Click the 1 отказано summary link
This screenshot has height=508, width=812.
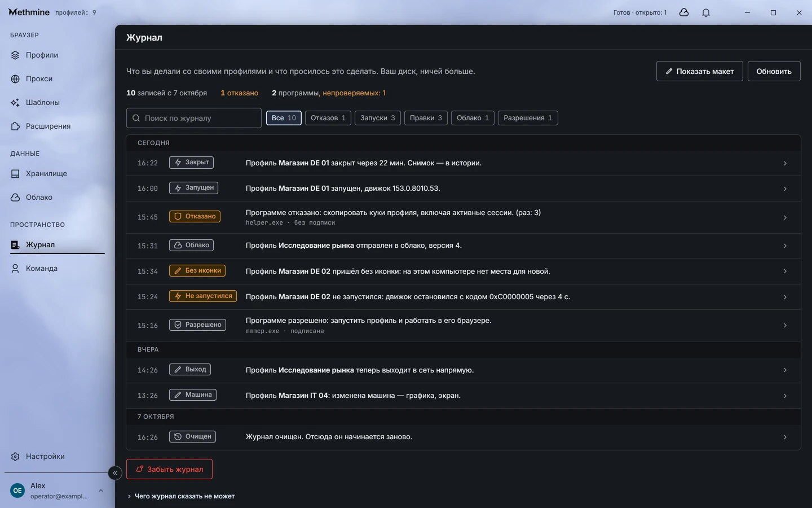239,93
